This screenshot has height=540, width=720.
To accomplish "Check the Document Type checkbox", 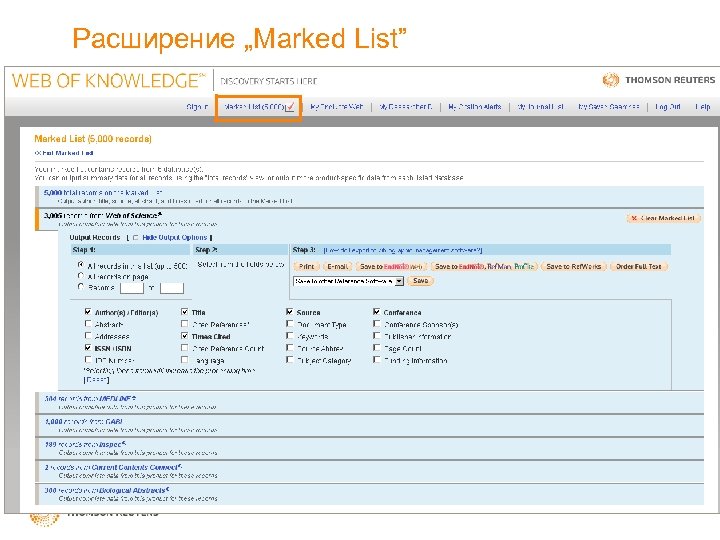I will 290,324.
